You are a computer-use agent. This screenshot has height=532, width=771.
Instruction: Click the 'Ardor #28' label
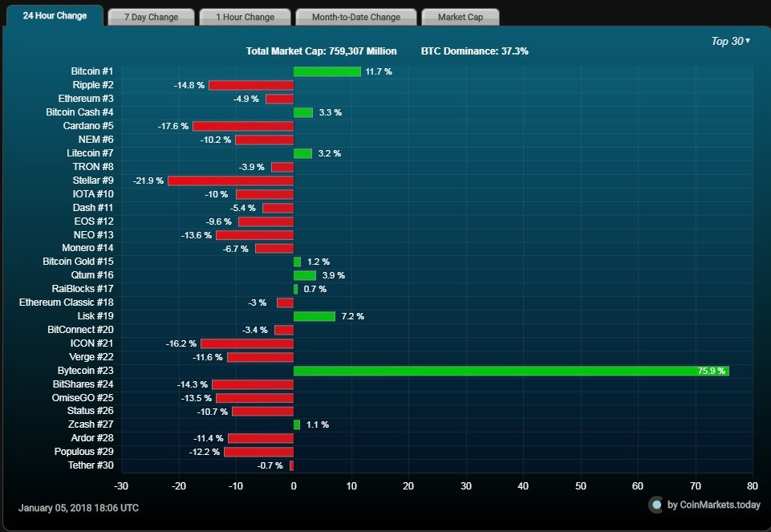[92, 437]
